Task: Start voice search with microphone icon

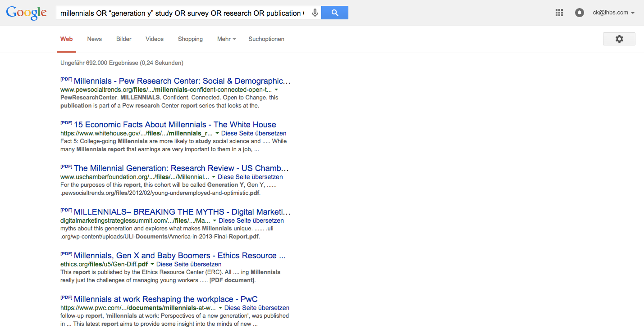Action: point(315,13)
